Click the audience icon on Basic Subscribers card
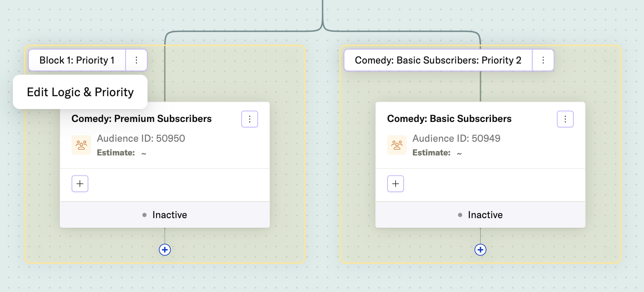644x292 pixels. pos(397,145)
